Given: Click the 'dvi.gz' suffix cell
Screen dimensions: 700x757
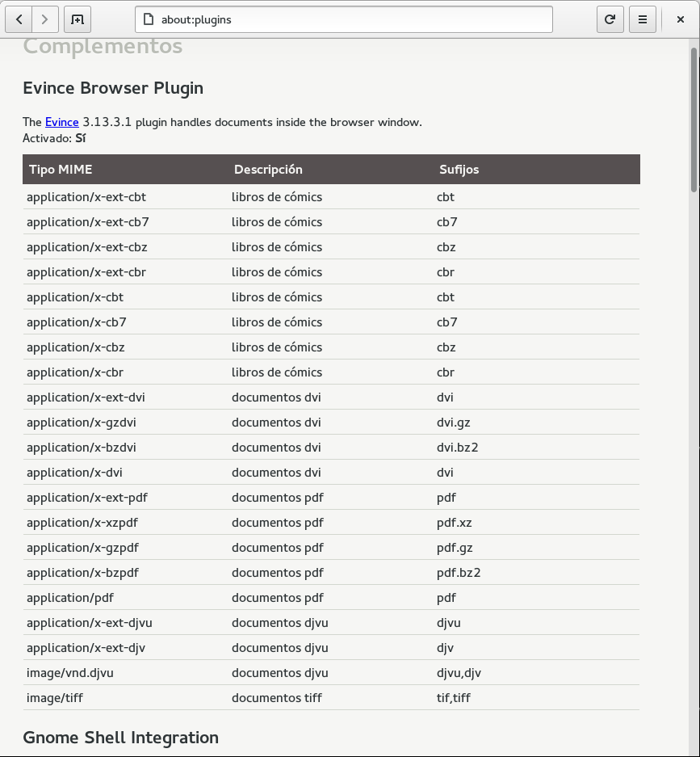Looking at the screenshot, I should tap(454, 423).
